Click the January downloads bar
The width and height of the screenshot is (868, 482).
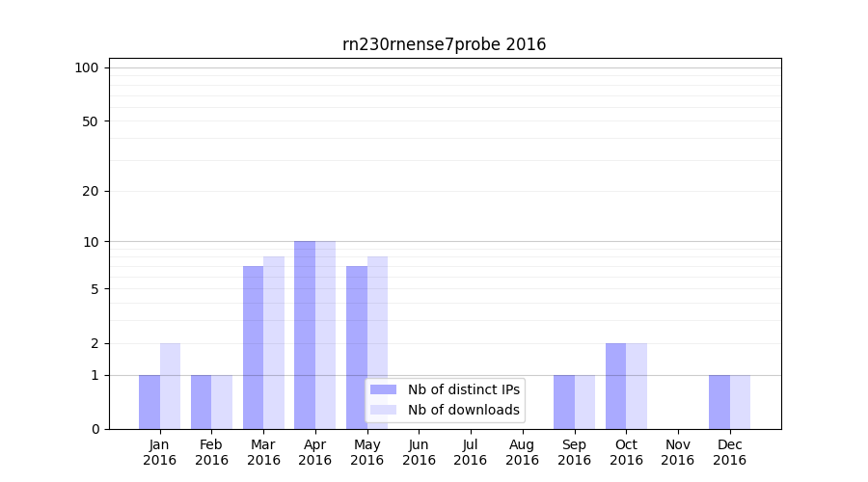pos(170,386)
